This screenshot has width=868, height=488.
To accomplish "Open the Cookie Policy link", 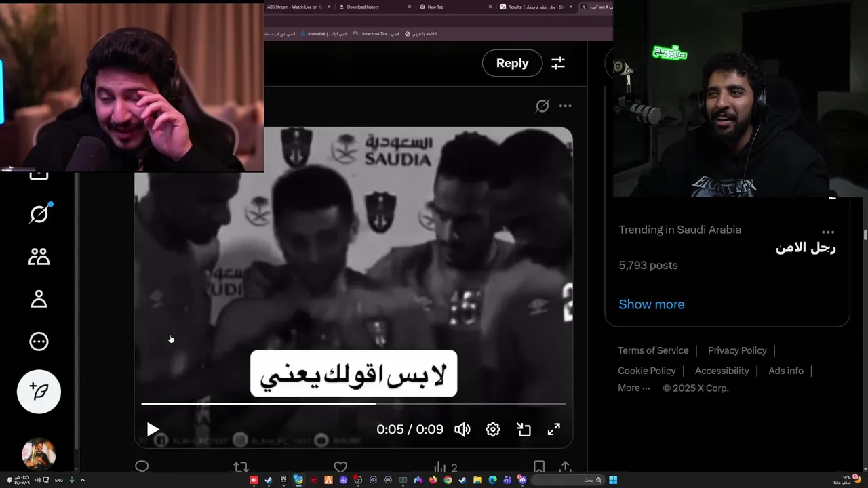I will tap(647, 371).
